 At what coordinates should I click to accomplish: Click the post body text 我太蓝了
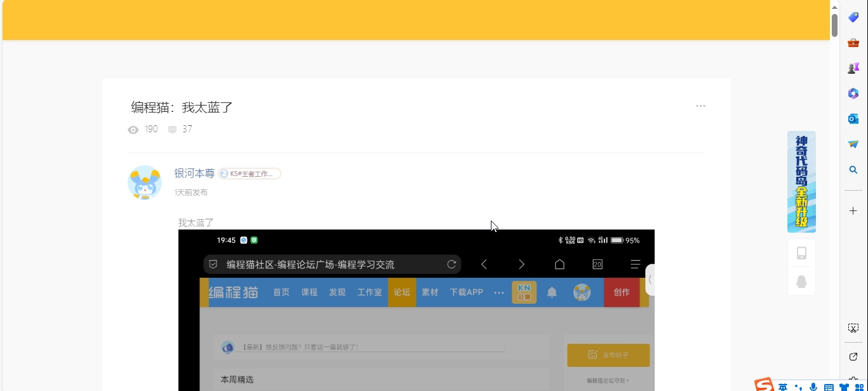(x=196, y=223)
